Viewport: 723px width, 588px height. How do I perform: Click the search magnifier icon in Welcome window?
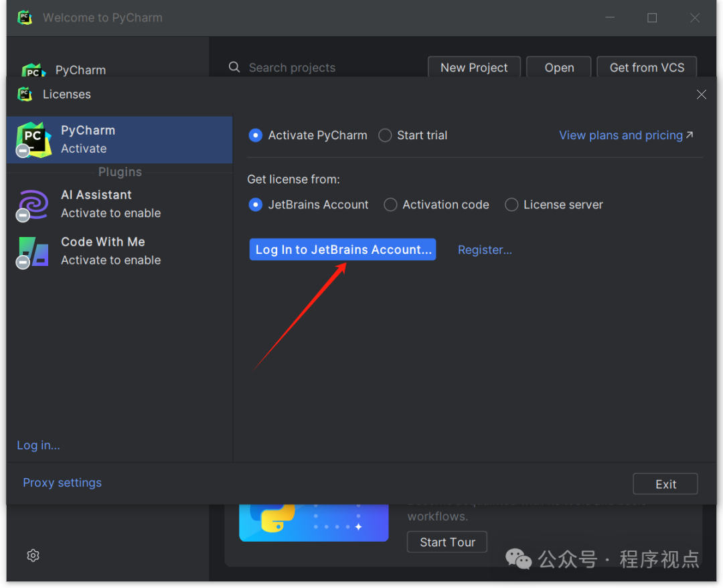234,68
